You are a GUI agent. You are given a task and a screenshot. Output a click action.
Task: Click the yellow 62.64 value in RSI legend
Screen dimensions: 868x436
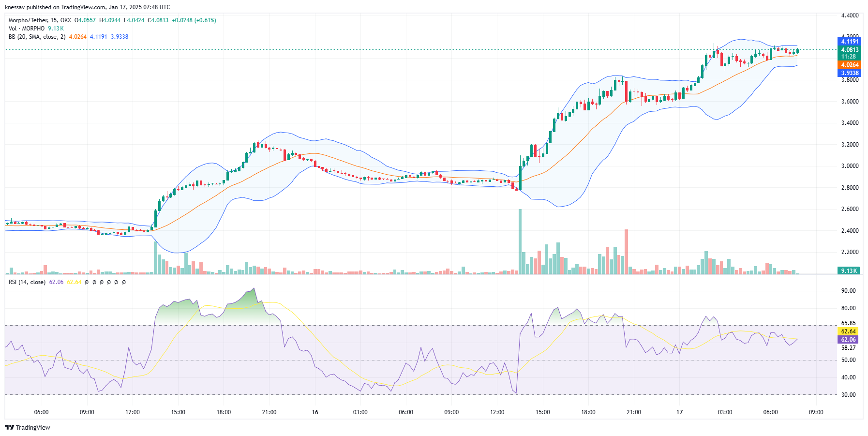[74, 282]
